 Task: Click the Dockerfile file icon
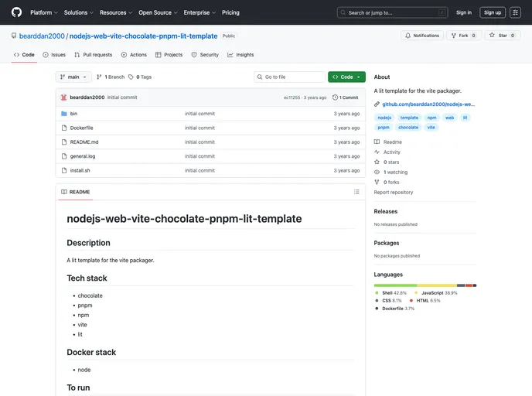(63, 128)
